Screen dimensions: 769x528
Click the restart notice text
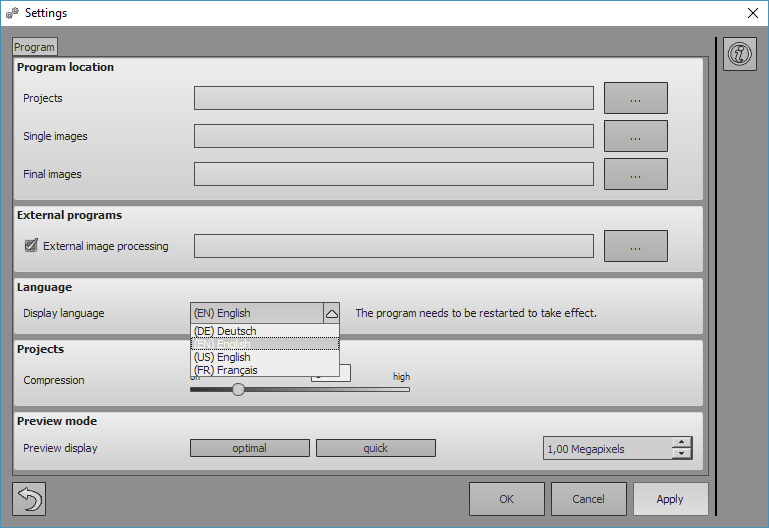[476, 313]
